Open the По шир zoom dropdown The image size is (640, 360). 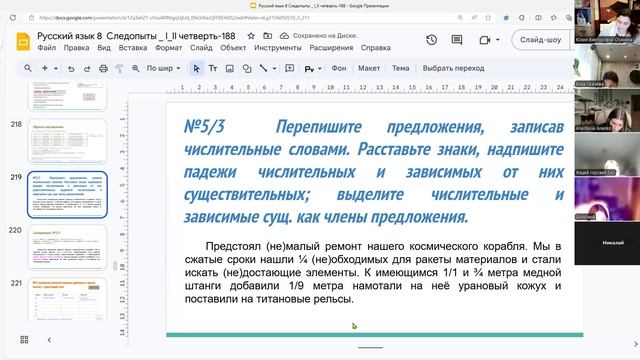point(163,68)
